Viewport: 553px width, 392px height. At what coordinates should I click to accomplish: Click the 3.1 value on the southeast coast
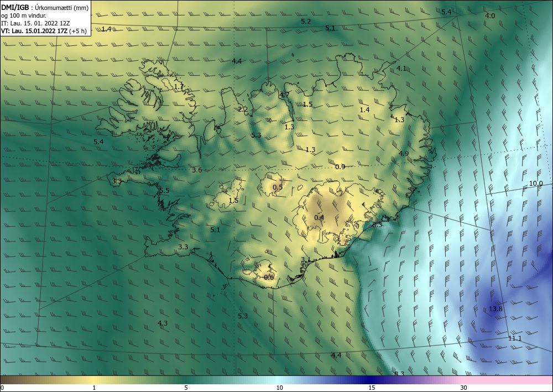point(305,260)
